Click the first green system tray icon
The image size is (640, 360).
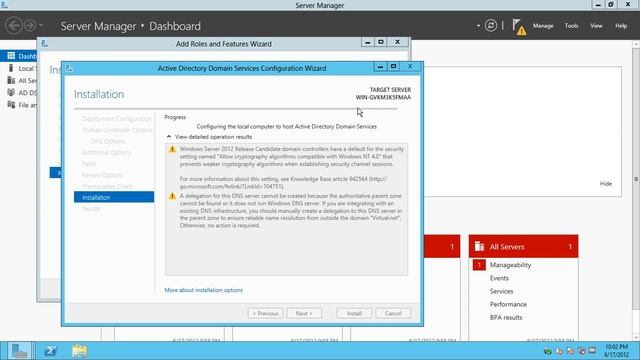[x=547, y=351]
